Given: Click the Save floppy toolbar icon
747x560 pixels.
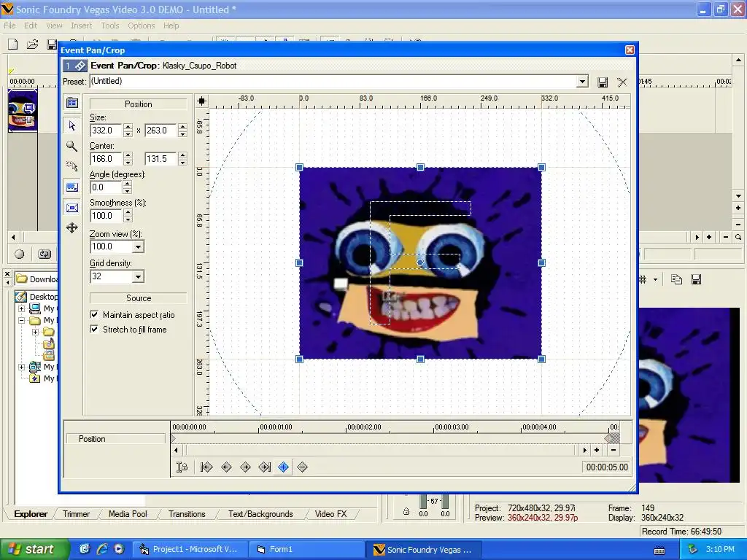Looking at the screenshot, I should [x=52, y=44].
